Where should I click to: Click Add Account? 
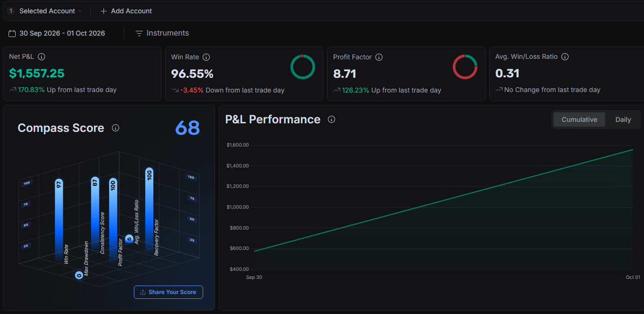point(126,11)
